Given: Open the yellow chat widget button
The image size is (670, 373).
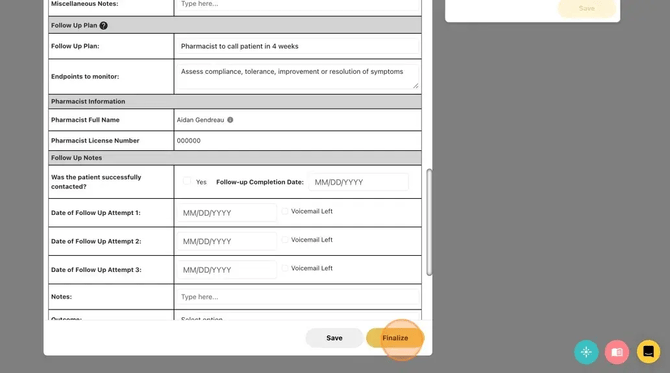Looking at the screenshot, I should pyautogui.click(x=648, y=352).
